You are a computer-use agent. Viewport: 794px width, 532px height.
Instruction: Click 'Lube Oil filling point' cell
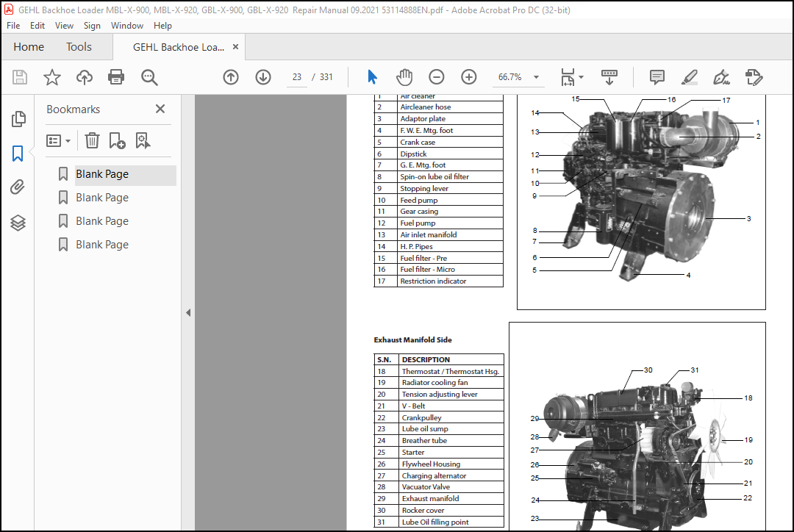[451, 522]
